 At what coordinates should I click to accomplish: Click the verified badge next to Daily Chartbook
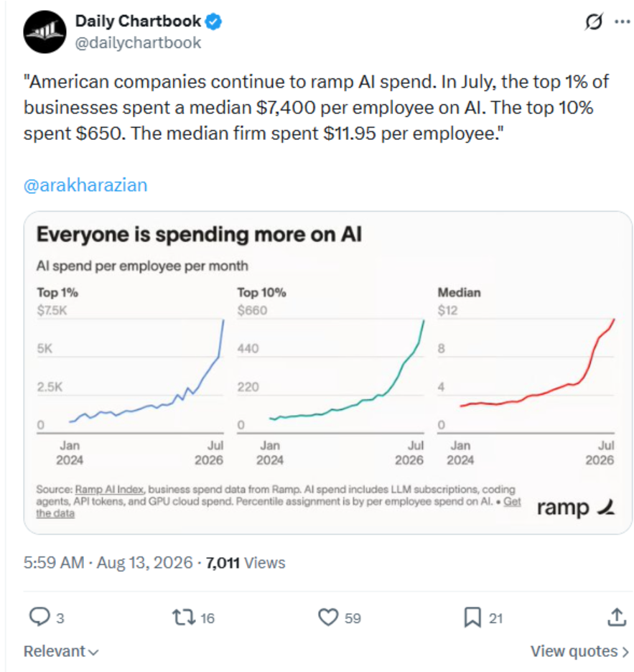pos(213,22)
